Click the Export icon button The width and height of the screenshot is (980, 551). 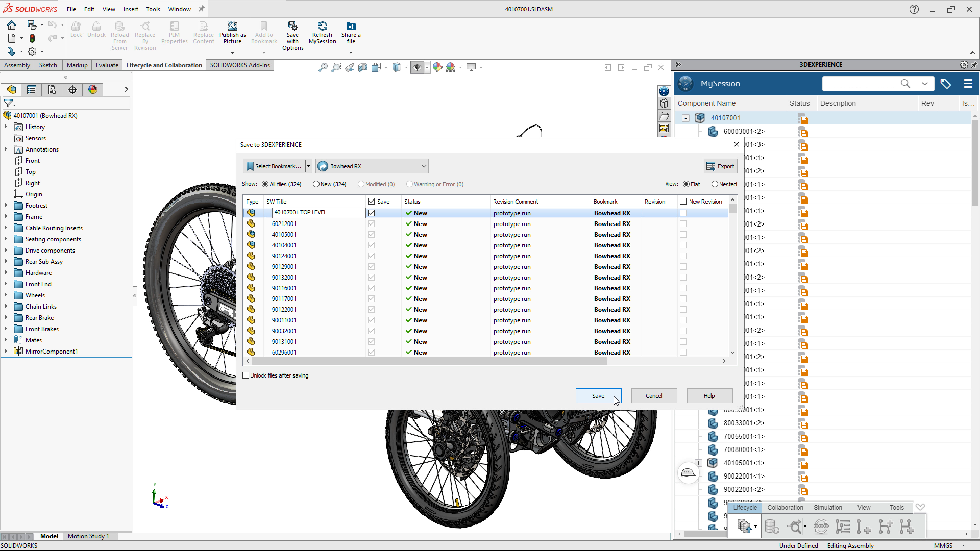(x=720, y=166)
